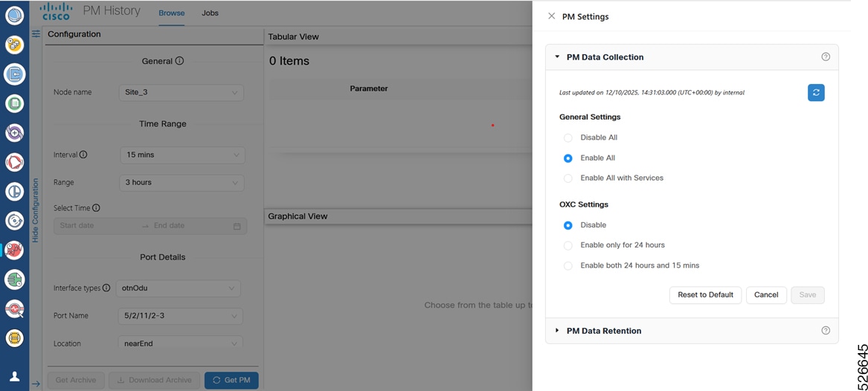Switch to the Jobs tab

point(210,13)
